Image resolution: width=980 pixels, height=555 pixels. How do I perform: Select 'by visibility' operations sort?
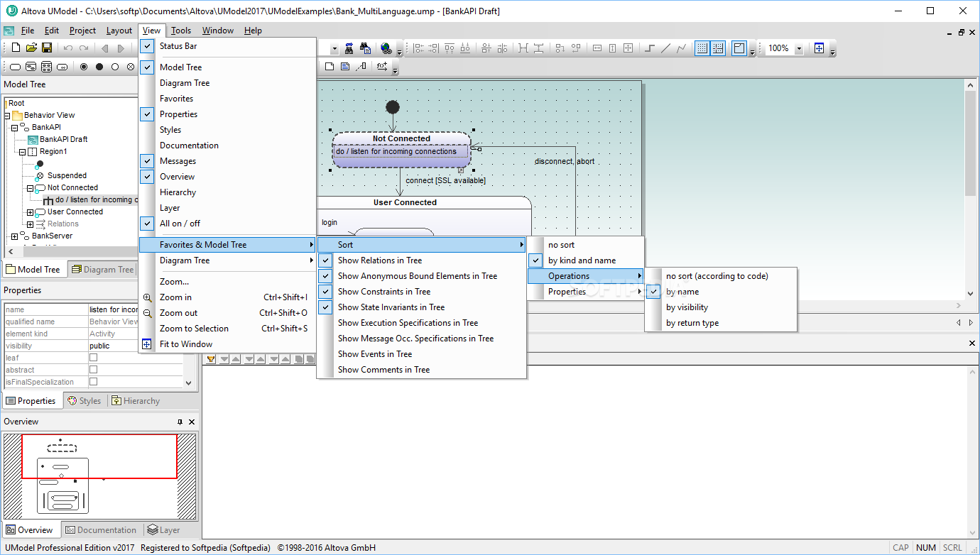point(721,307)
